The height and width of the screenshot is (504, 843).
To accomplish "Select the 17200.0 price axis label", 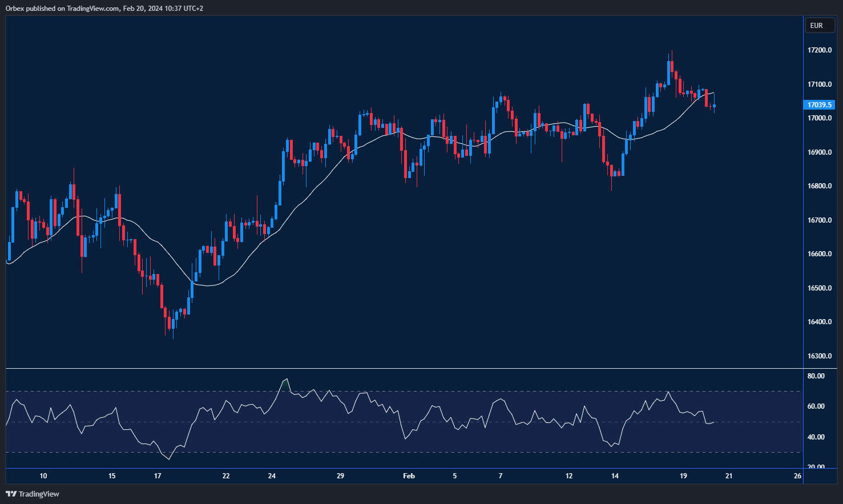I will tap(819, 50).
